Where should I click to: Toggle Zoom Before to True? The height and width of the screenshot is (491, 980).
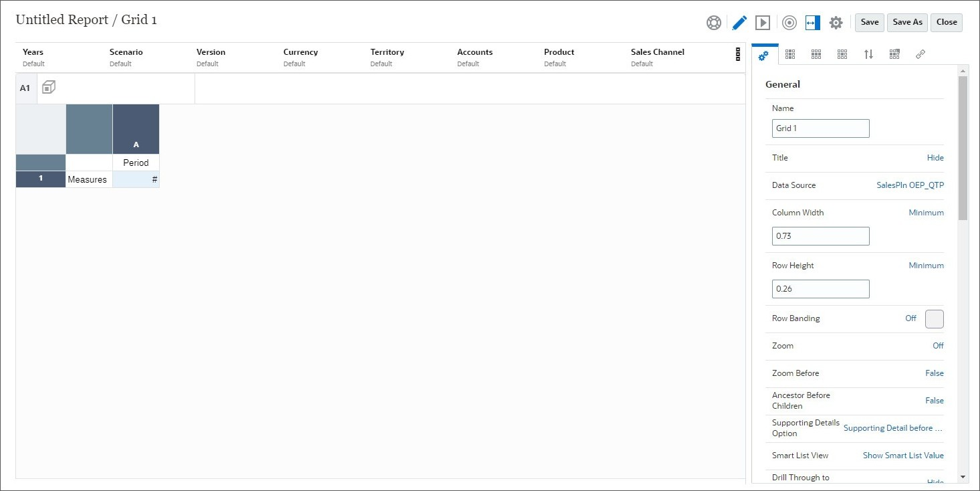click(x=935, y=373)
